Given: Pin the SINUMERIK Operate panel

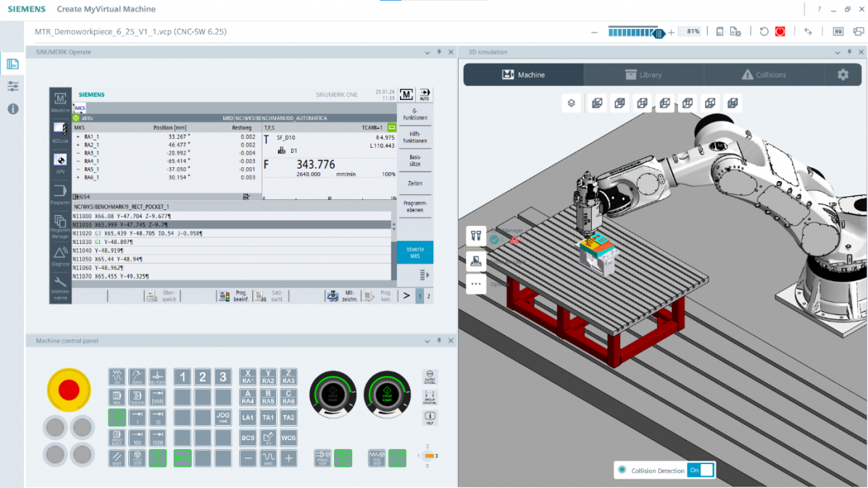Looking at the screenshot, I should coord(438,51).
